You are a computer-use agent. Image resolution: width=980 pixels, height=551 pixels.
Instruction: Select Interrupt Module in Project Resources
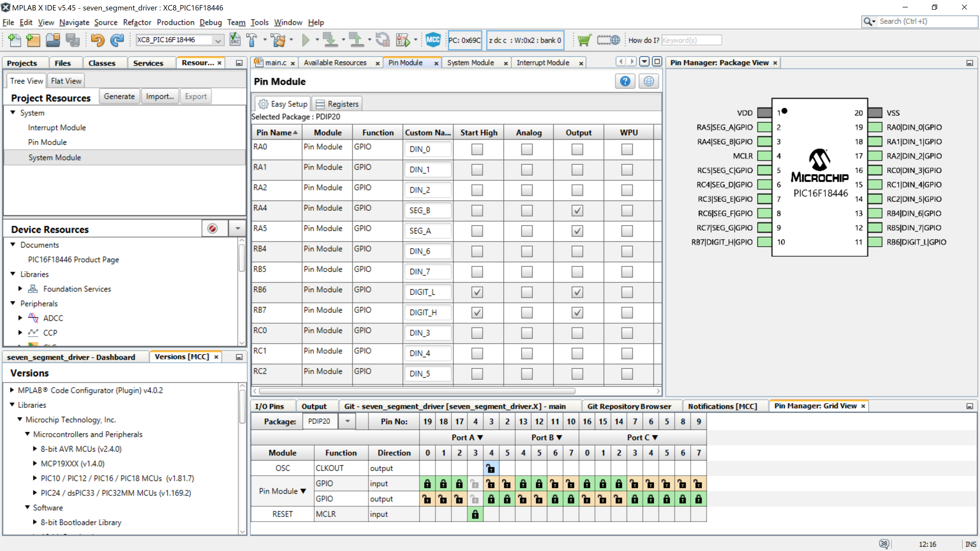(57, 127)
